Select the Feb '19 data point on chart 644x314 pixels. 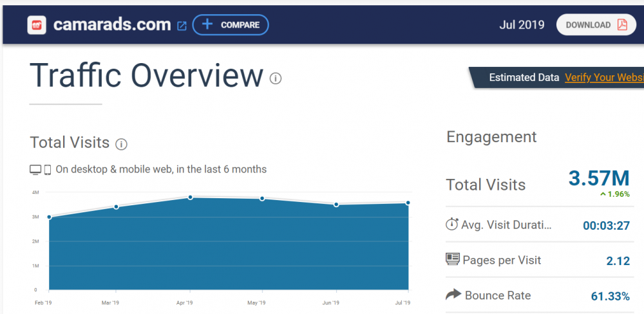point(49,217)
